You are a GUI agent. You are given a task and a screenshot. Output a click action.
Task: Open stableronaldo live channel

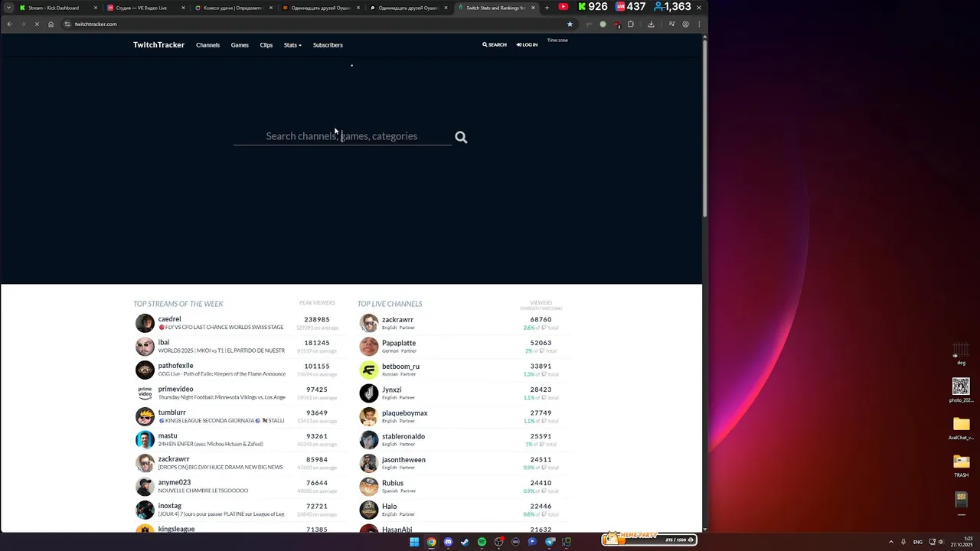click(x=403, y=436)
